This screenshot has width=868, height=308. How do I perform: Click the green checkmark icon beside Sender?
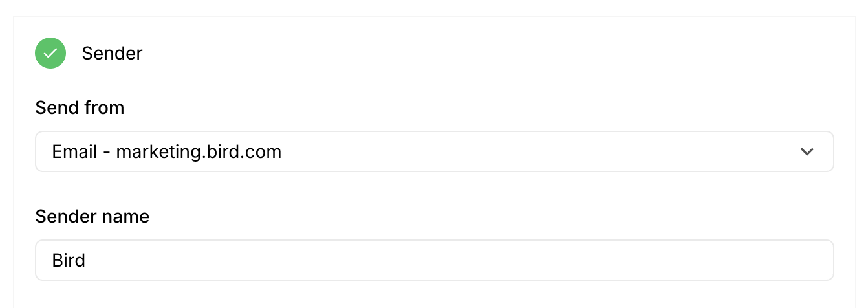point(50,53)
